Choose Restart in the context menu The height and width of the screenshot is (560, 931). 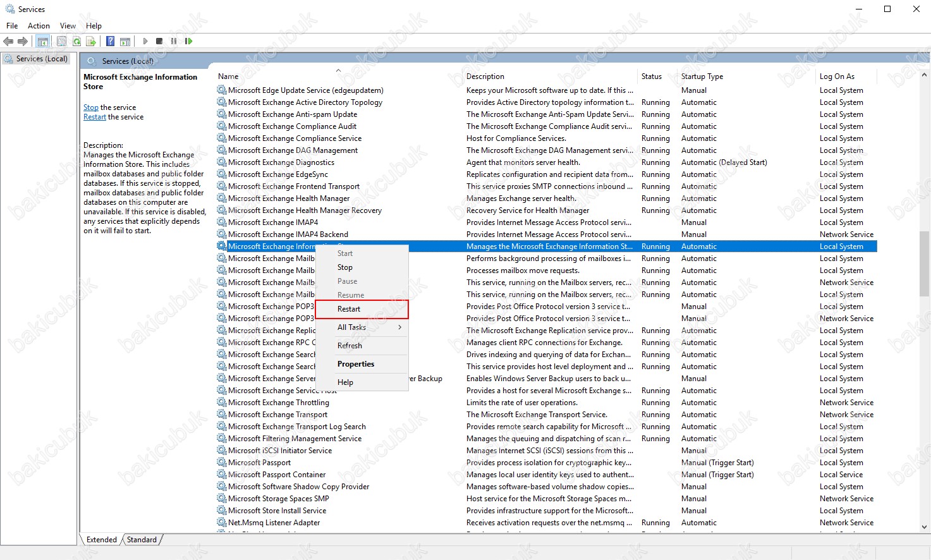coord(362,309)
